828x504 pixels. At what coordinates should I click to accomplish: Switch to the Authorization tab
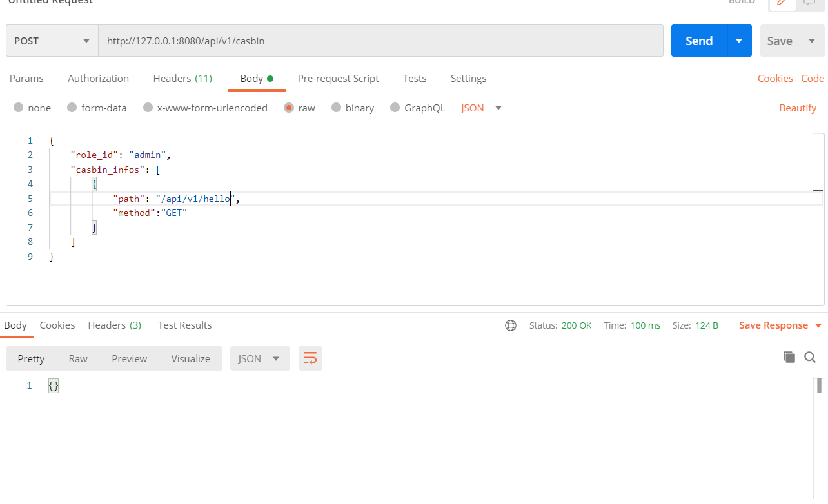[x=98, y=78]
